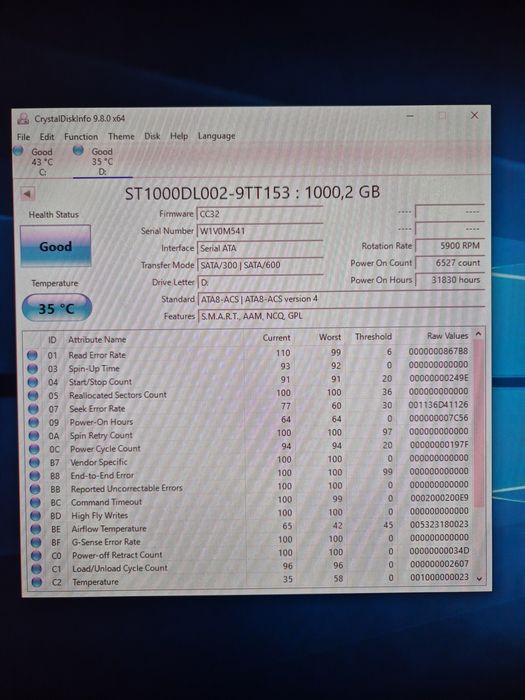Select the Command Timeout raw value 0002000200E9
The width and height of the screenshot is (525, 700).
tap(439, 497)
